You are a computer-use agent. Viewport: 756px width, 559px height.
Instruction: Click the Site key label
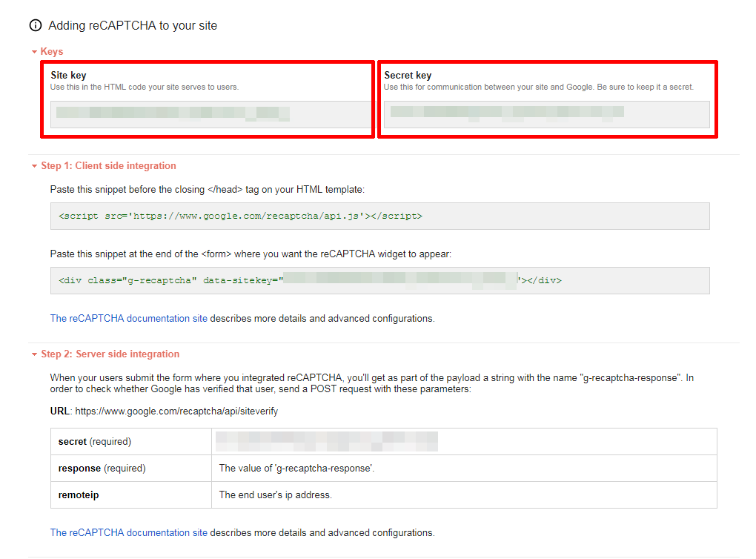pos(68,75)
